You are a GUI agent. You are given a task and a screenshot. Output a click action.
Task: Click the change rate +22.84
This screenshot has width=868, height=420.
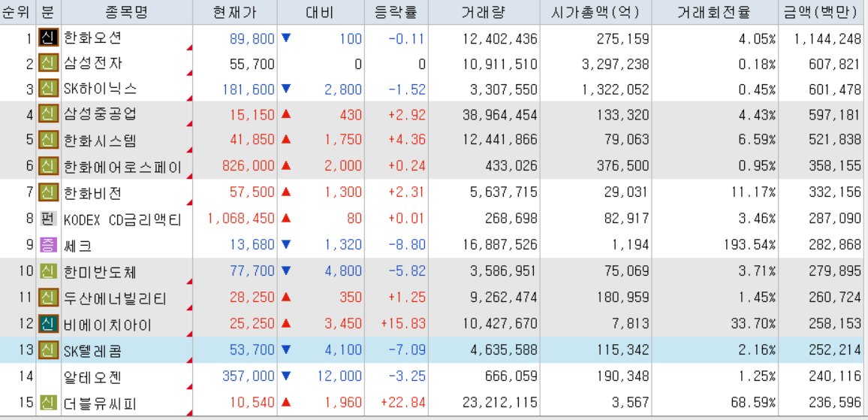[403, 403]
